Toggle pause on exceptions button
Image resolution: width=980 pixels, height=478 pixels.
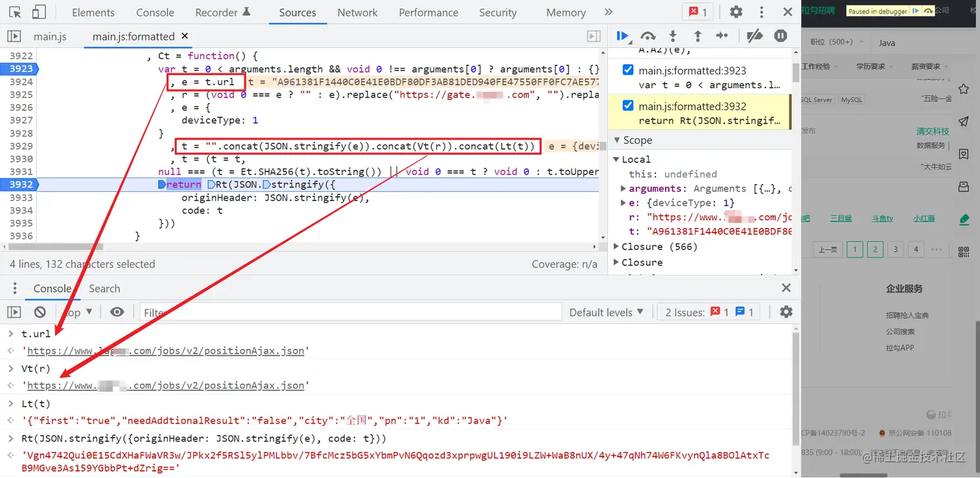click(781, 36)
